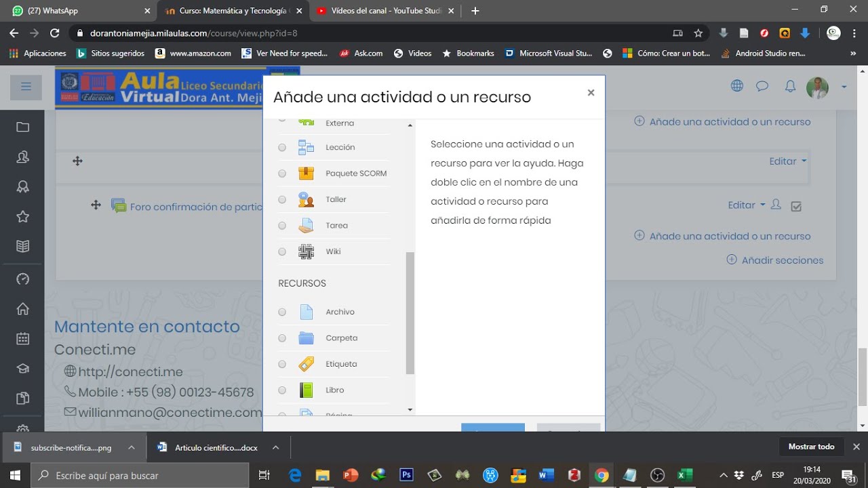Click the Libro book icon
This screenshot has height=488, width=868.
point(307,390)
